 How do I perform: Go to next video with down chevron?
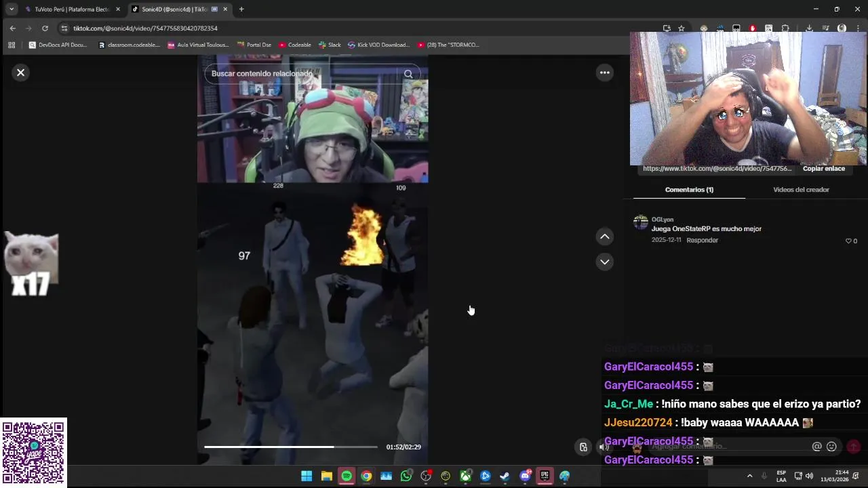(x=604, y=262)
